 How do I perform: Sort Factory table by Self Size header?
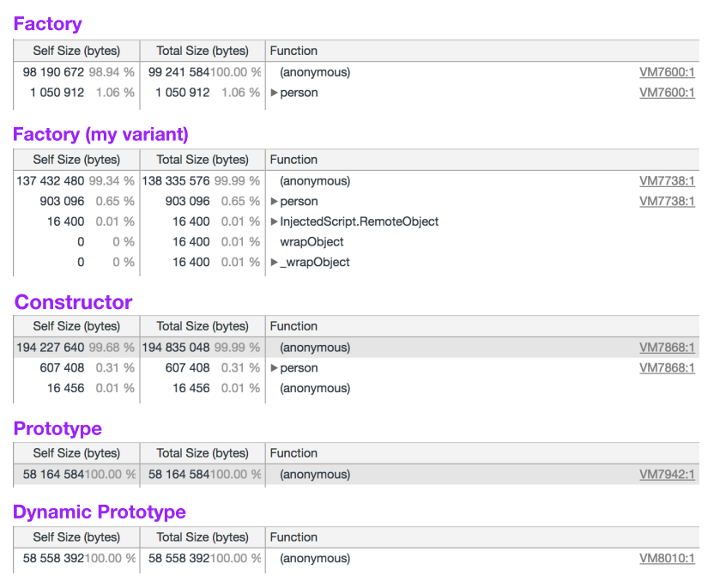[76, 51]
